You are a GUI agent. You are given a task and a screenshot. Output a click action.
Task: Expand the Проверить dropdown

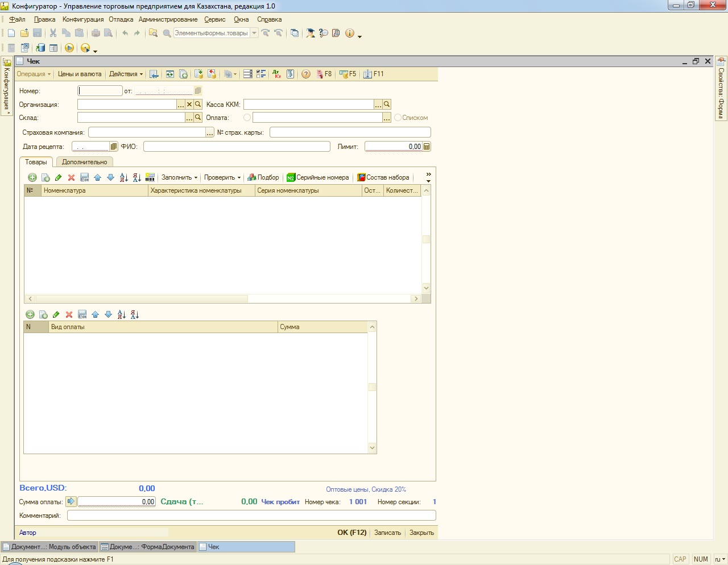(222, 177)
